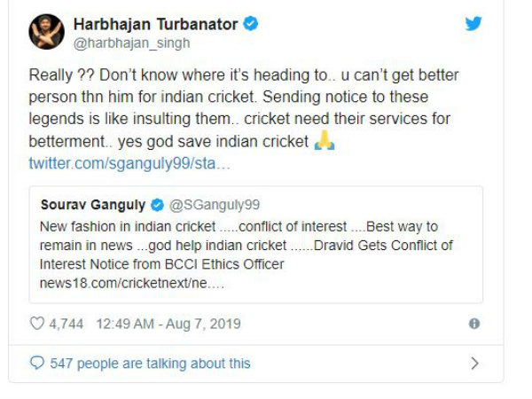This screenshot has height=399, width=532.
Task: Click the blue speech bubble reply icon
Action: (x=36, y=363)
